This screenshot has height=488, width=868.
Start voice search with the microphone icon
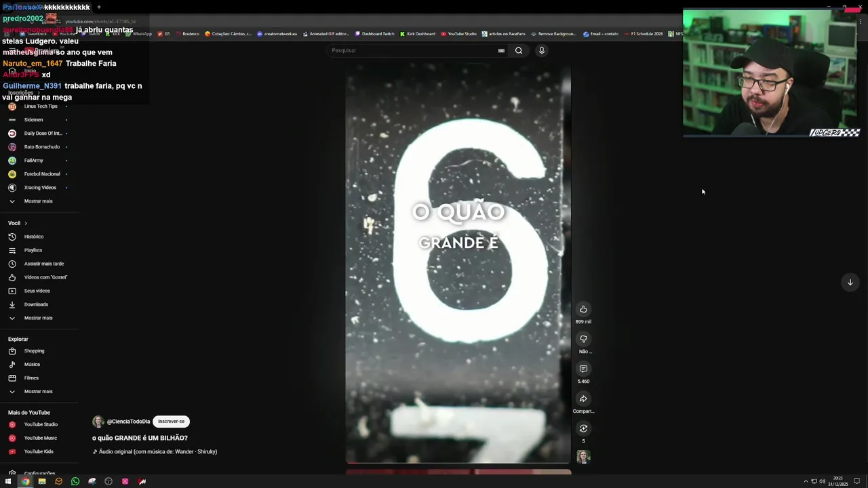(541, 50)
